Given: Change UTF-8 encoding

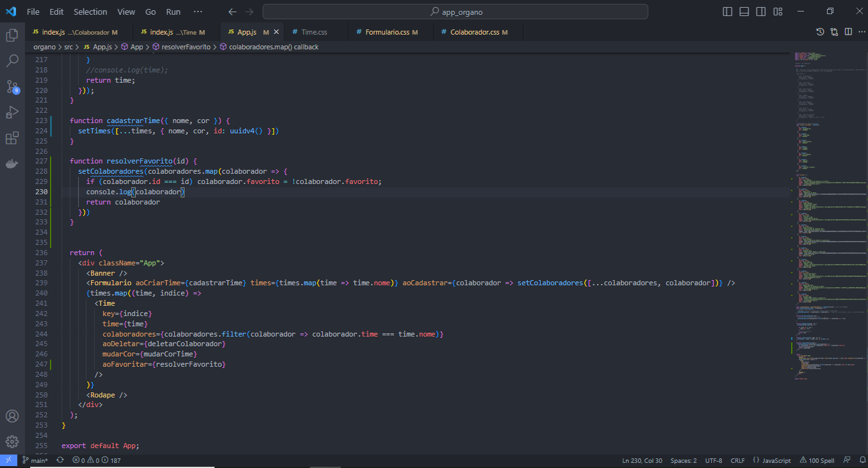Looking at the screenshot, I should [x=714, y=460].
